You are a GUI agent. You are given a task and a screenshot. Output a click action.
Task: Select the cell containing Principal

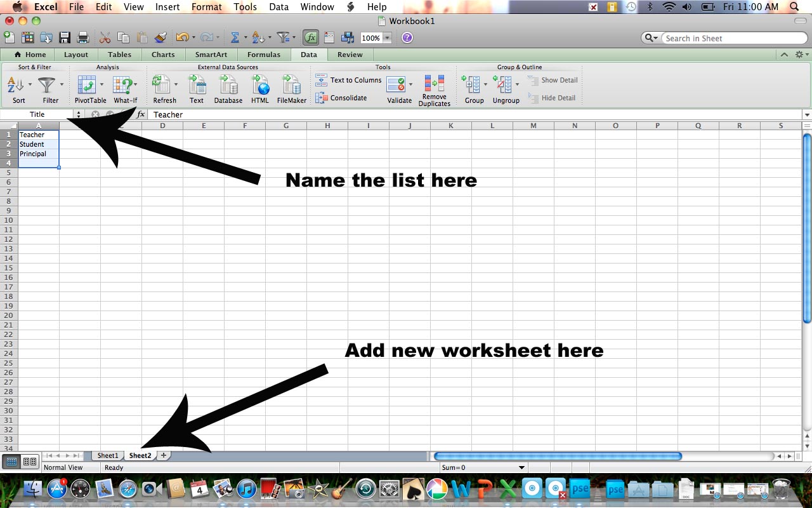(39, 154)
